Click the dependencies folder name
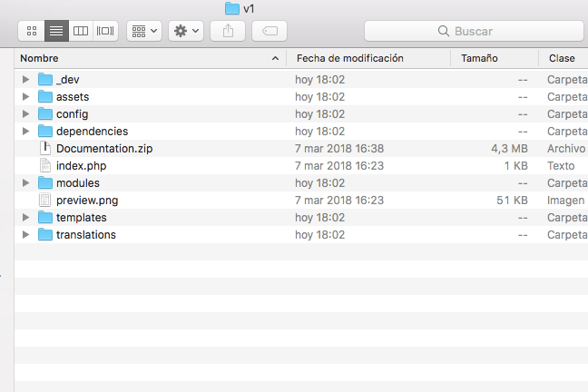588x392 pixels. coord(93,132)
